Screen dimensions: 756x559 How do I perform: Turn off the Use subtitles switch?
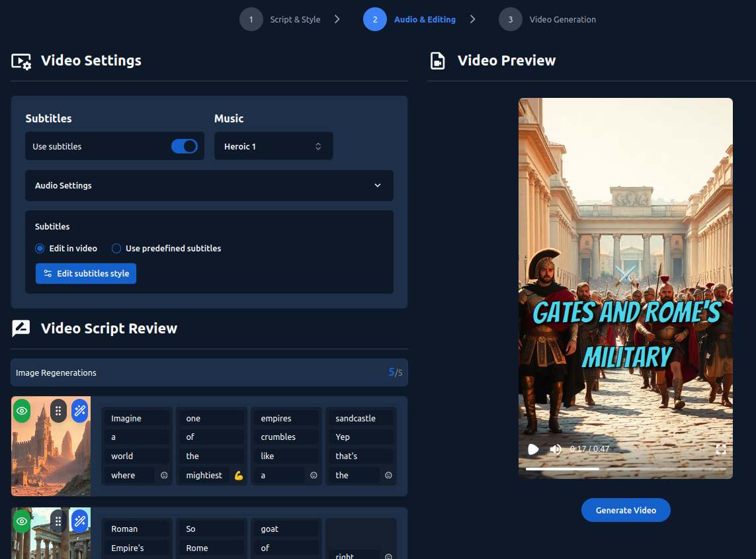pyautogui.click(x=185, y=146)
